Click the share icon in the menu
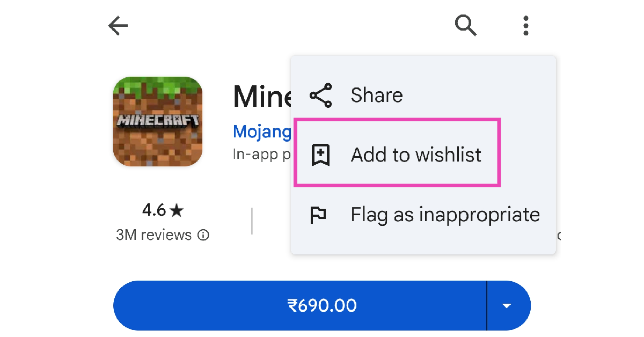Image resolution: width=644 pixels, height=337 pixels. click(x=321, y=96)
